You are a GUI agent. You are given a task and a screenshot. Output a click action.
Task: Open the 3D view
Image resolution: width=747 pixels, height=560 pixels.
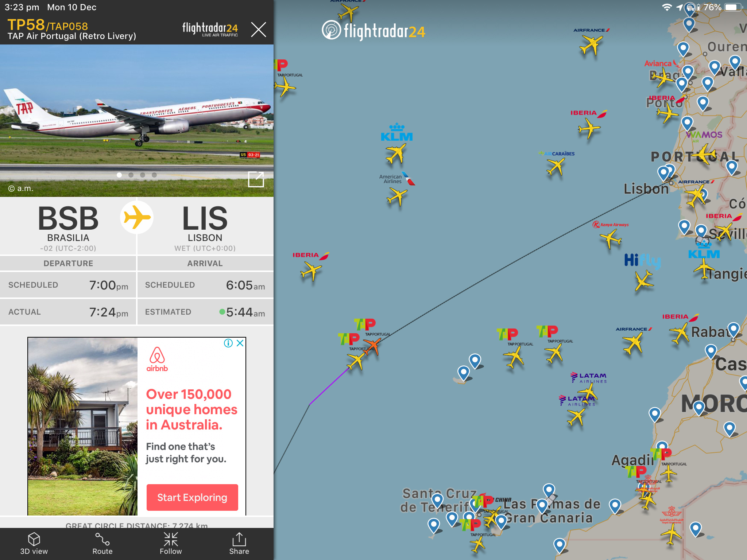pyautogui.click(x=34, y=543)
